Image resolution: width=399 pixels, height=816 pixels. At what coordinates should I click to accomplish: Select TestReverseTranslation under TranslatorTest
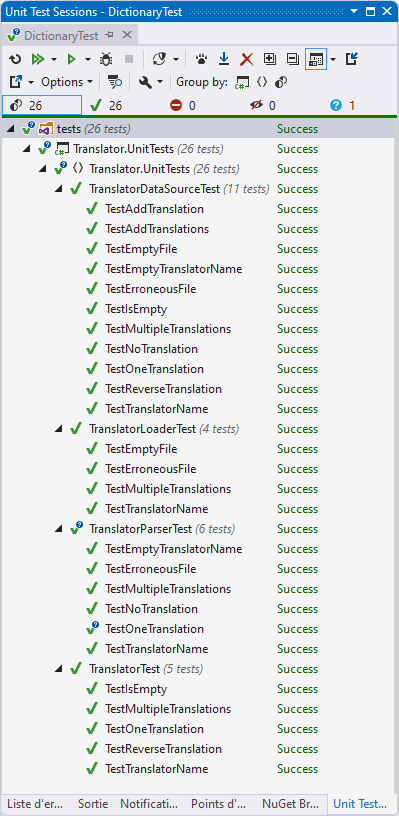pos(163,749)
